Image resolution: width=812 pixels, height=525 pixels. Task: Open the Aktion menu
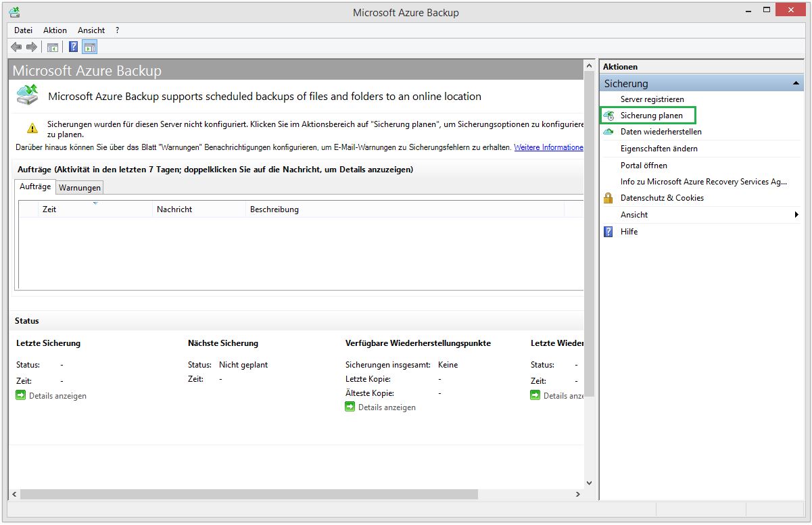[x=55, y=30]
